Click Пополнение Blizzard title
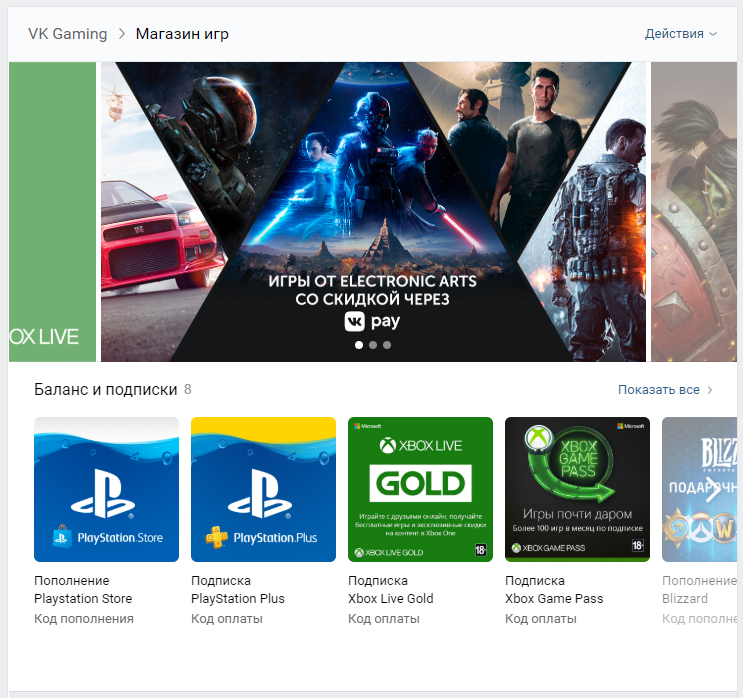 [699, 589]
